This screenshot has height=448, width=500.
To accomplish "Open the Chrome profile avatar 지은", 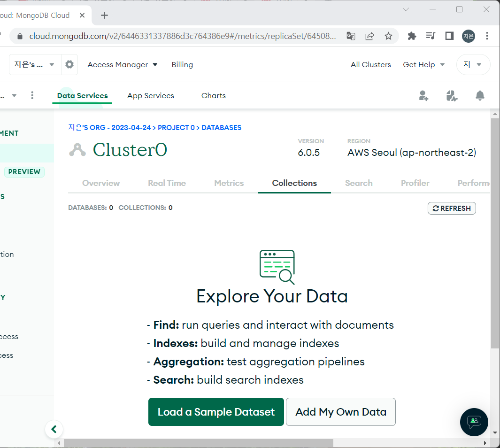I will click(x=468, y=36).
